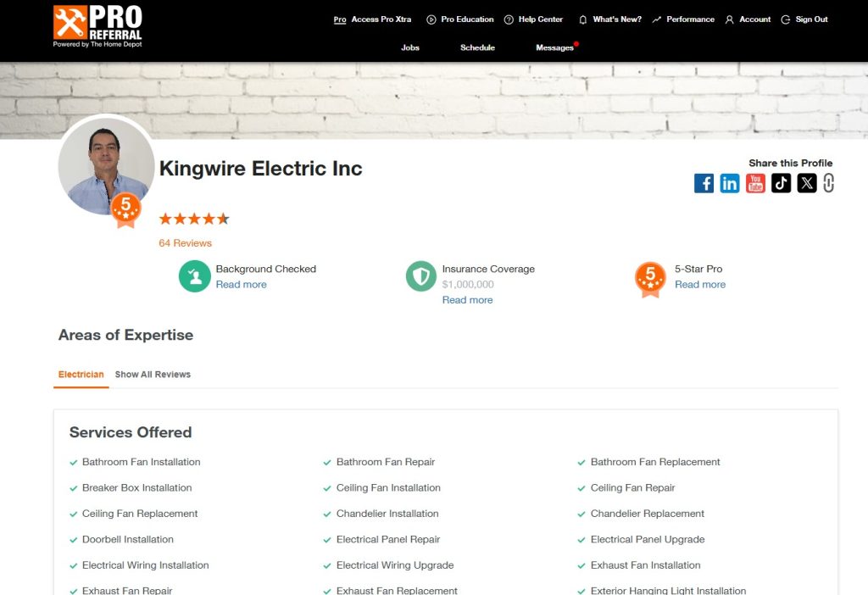The height and width of the screenshot is (595, 868).
Task: Select the Electrician tab
Action: (x=81, y=375)
